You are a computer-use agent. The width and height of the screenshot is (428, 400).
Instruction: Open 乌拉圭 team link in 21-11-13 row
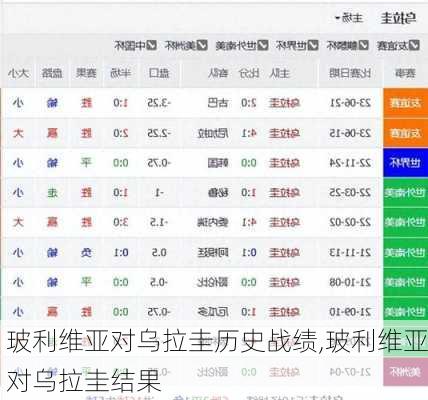coord(284,252)
